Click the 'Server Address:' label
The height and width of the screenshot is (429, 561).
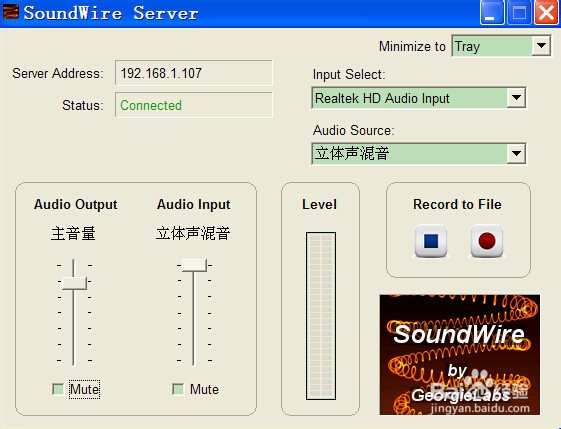click(58, 73)
